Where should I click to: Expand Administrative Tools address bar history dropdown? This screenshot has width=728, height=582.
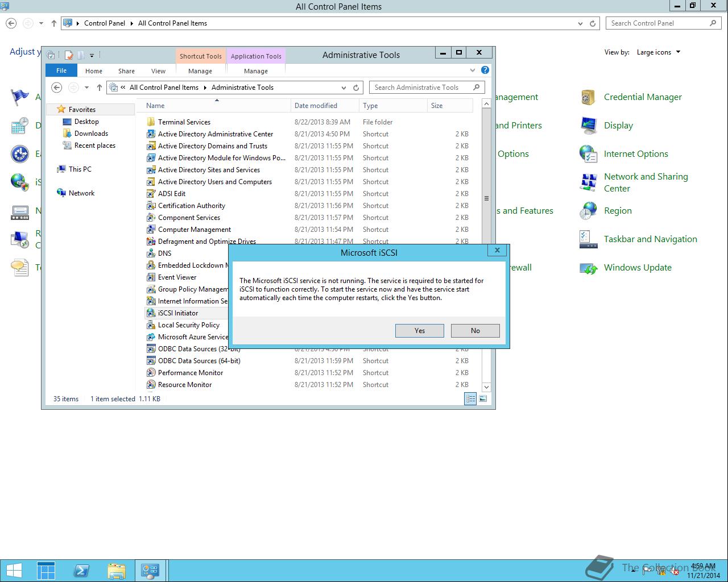344,88
